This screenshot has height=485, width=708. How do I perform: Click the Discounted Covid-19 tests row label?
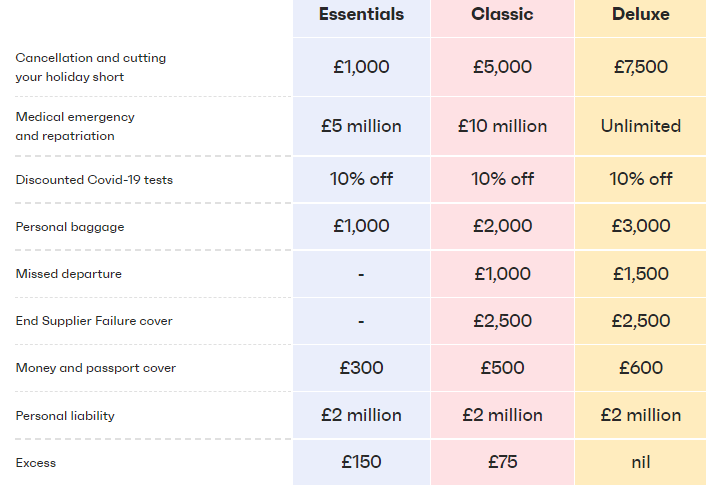[94, 180]
